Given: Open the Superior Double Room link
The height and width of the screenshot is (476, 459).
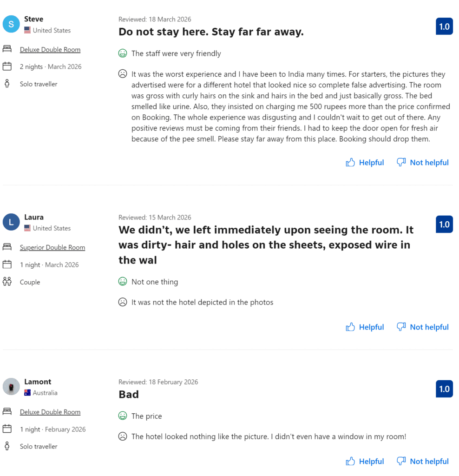Looking at the screenshot, I should 52,247.
